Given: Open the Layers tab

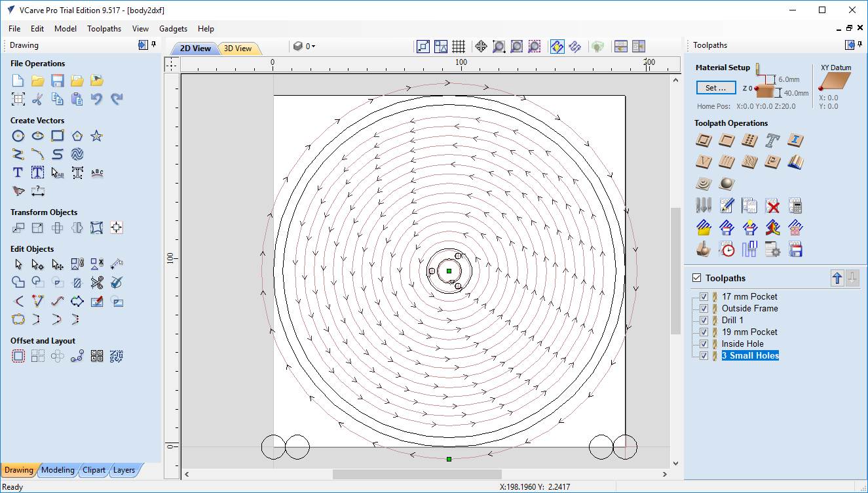Looking at the screenshot, I should pos(124,470).
